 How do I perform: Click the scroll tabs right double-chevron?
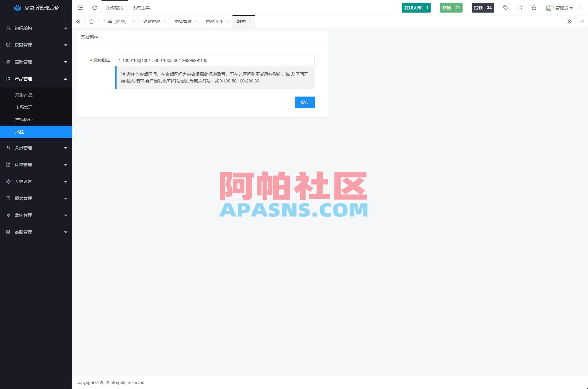(x=569, y=21)
